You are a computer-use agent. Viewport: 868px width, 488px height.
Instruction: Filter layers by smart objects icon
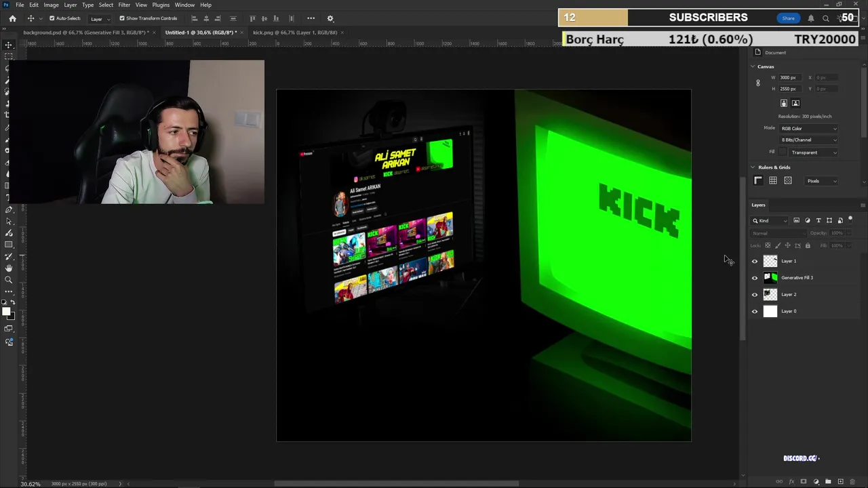(x=840, y=220)
